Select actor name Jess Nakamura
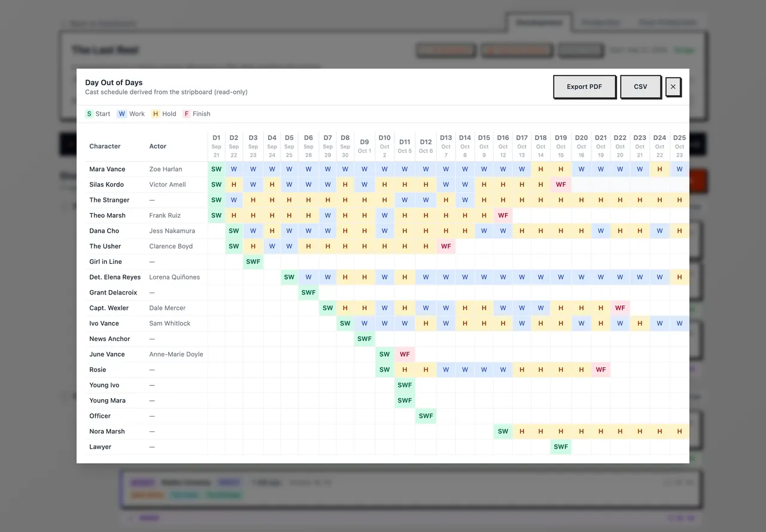766x532 pixels. point(172,231)
